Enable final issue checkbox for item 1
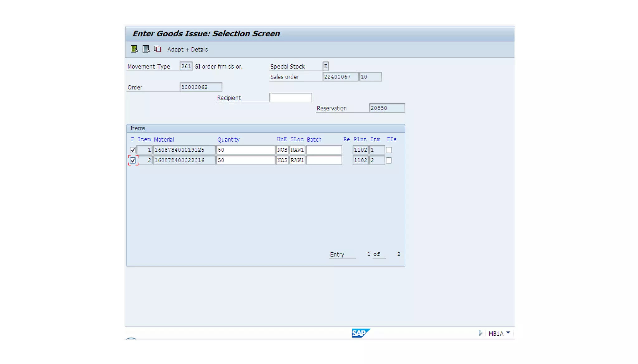Image resolution: width=638 pixels, height=364 pixels. (x=389, y=150)
